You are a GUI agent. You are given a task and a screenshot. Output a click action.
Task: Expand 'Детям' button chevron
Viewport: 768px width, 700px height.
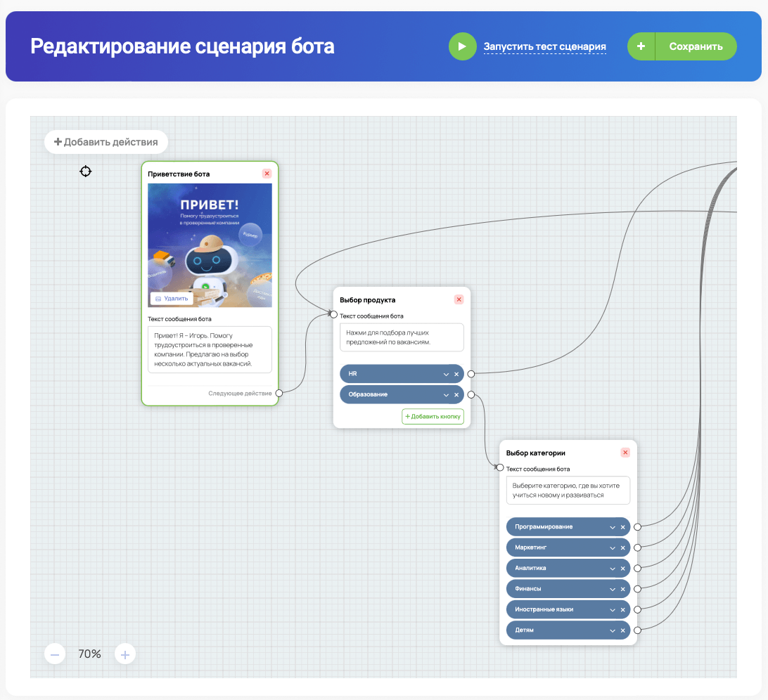point(613,630)
